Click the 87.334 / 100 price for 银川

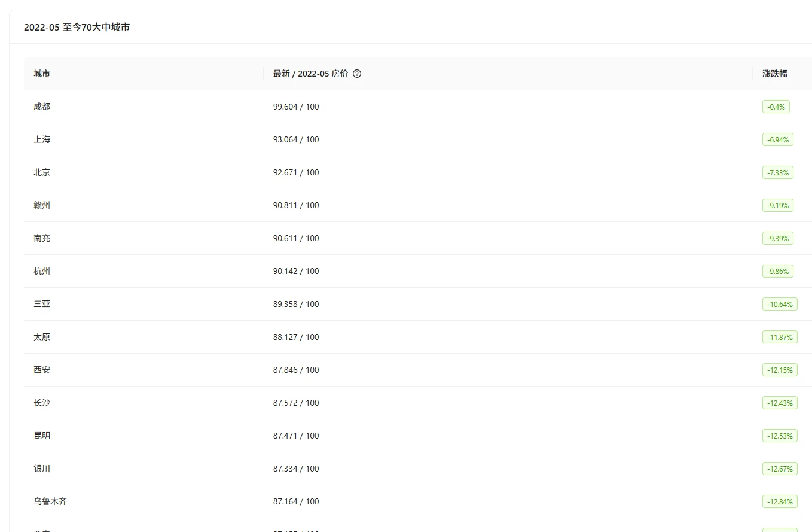click(x=296, y=469)
